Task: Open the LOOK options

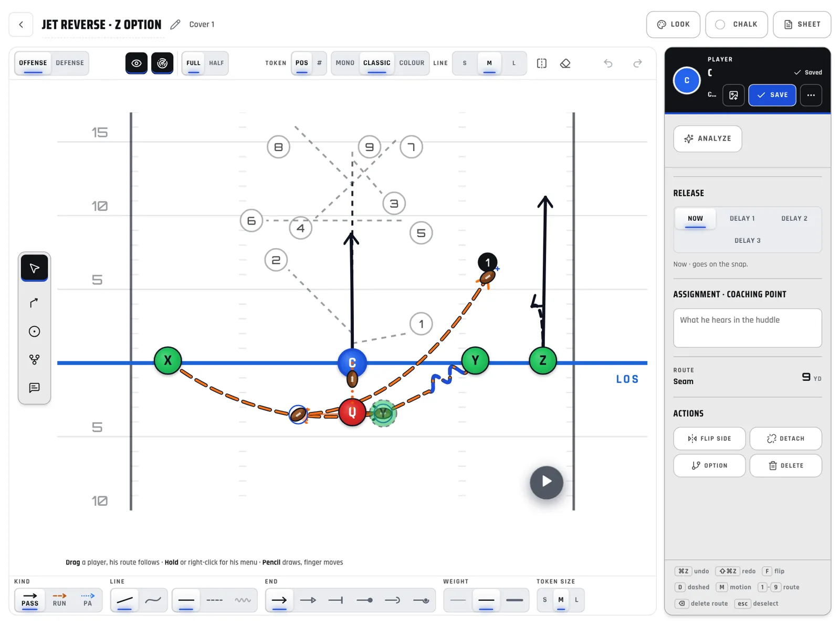Action: pos(673,25)
